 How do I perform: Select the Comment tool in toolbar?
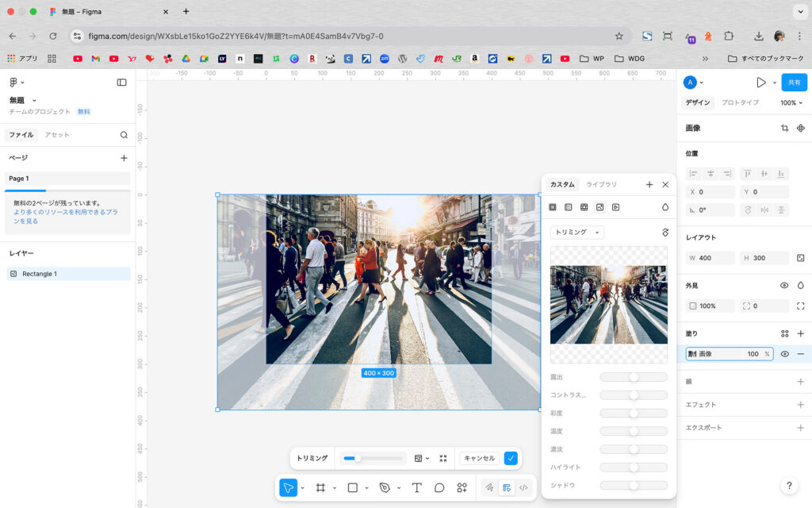(x=439, y=487)
